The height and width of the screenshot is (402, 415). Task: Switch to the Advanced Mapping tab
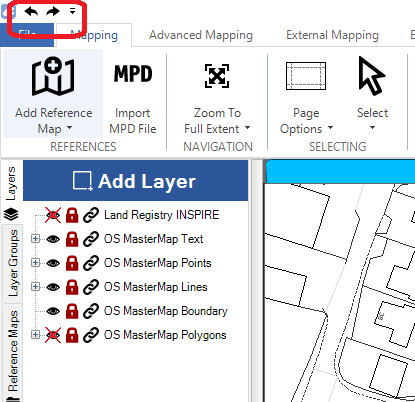201,35
